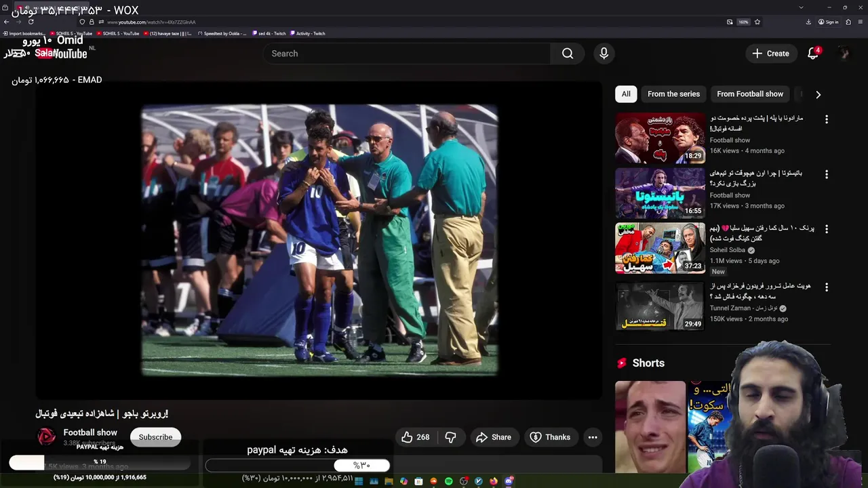Screen dimensions: 868x488
Task: Click the Create button
Action: (x=770, y=54)
